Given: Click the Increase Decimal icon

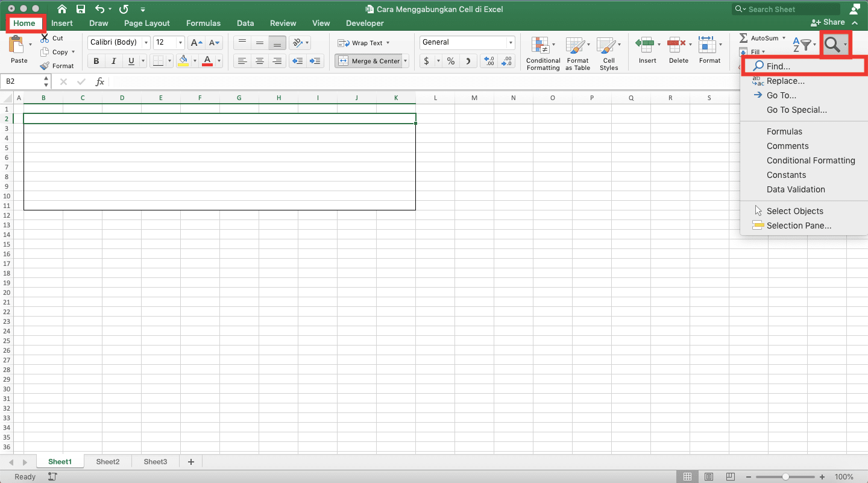Looking at the screenshot, I should click(489, 61).
